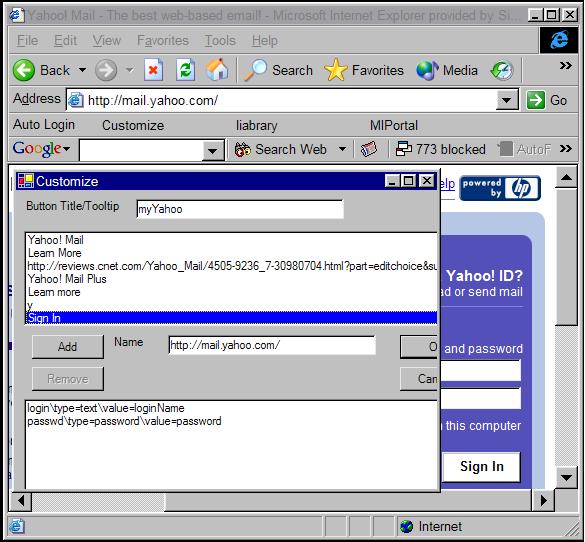Click the Customize toolbar button
Viewport: 585px width, 542px height.
pyautogui.click(x=133, y=125)
